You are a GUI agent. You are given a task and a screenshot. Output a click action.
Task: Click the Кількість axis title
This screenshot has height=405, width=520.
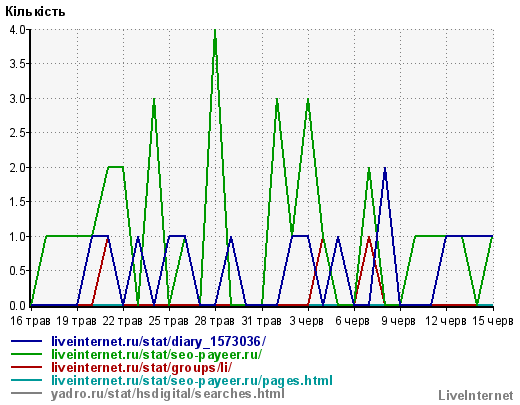(35, 11)
